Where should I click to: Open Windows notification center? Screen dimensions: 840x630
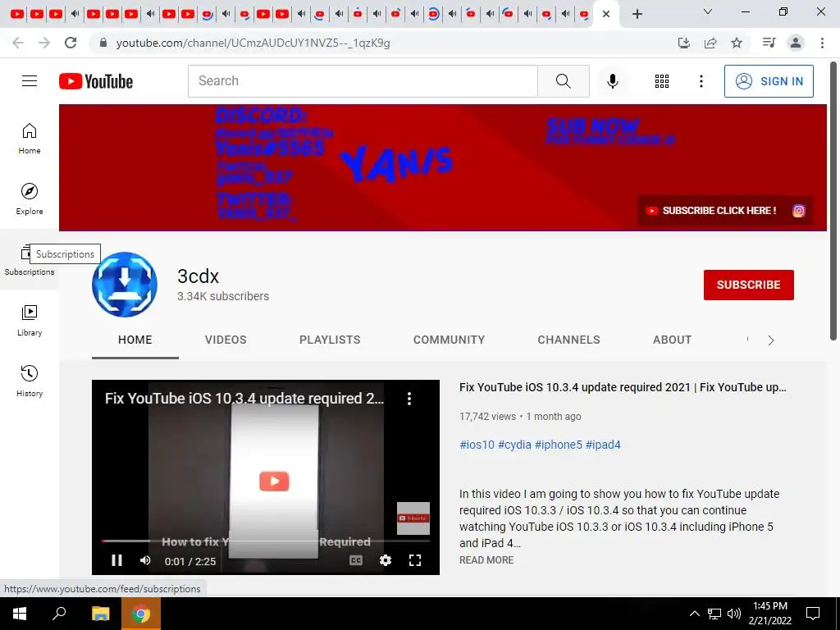pos(813,614)
